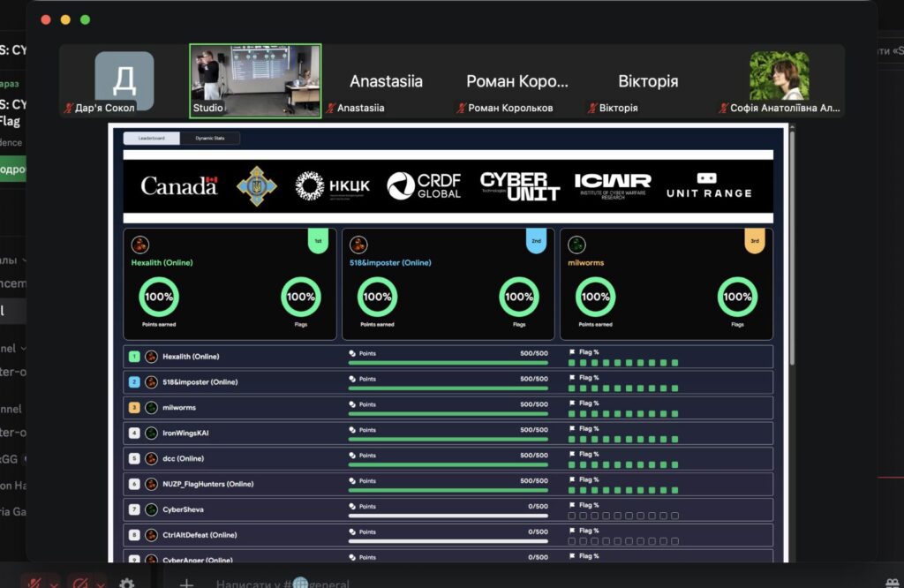904x588 pixels.
Task: Toggle the muted microphone button
Action: pos(35,583)
